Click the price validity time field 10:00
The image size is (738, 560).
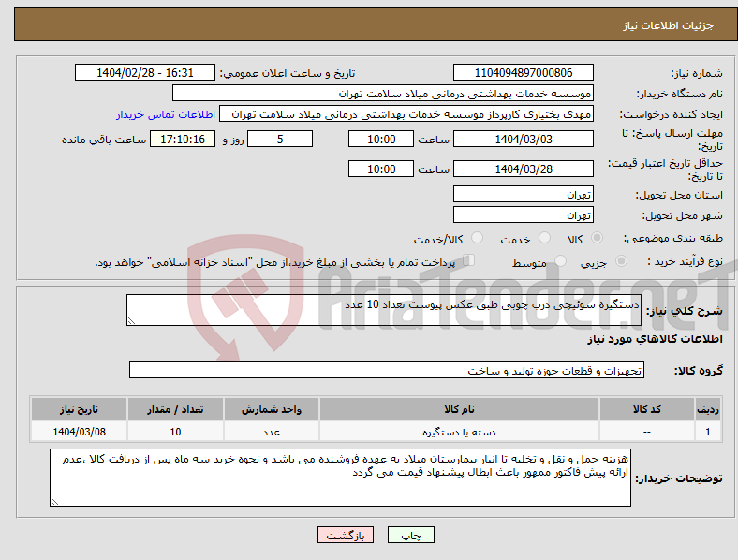pyautogui.click(x=381, y=169)
